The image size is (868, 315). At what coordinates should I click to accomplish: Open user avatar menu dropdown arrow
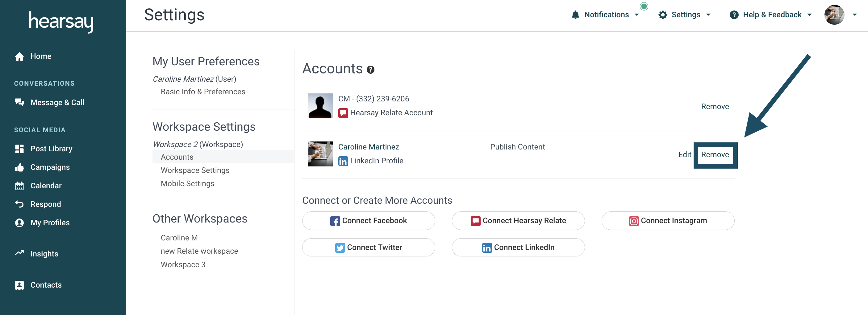pos(854,15)
